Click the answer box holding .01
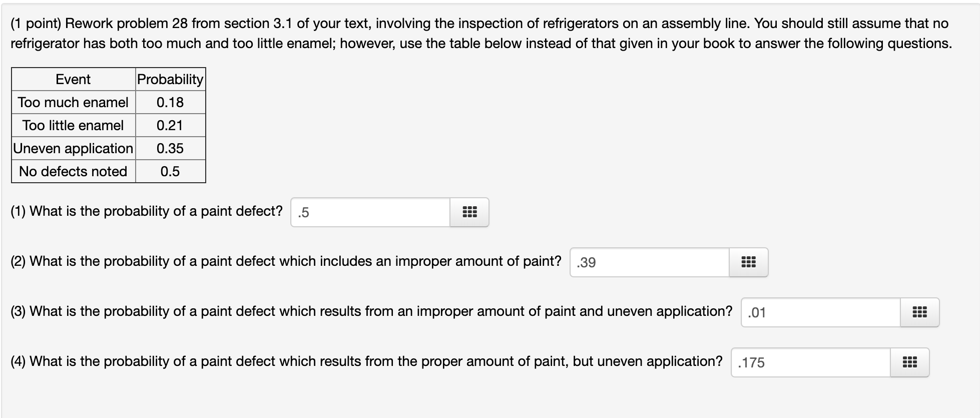 pyautogui.click(x=821, y=312)
